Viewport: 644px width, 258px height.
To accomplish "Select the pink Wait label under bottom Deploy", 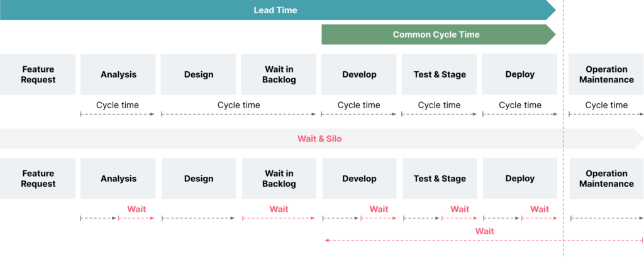I will tap(539, 209).
